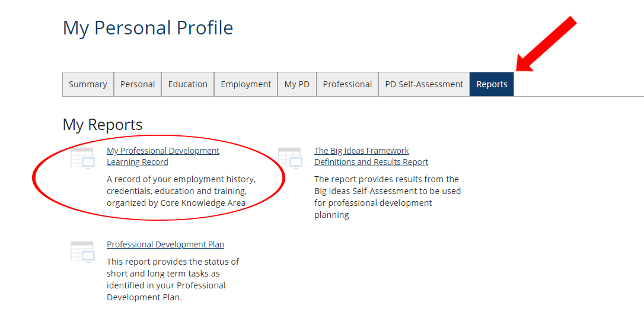The height and width of the screenshot is (324, 644).
Task: Select the Employment tab
Action: pos(246,84)
